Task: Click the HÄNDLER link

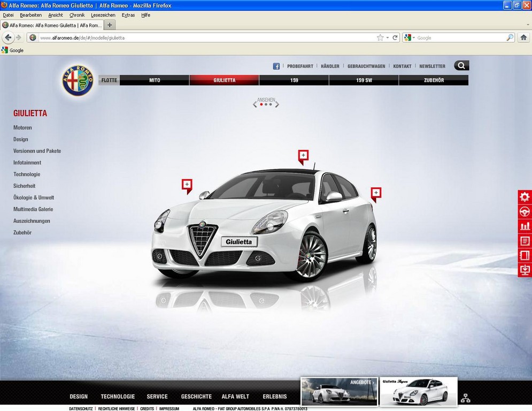Action: tap(330, 66)
